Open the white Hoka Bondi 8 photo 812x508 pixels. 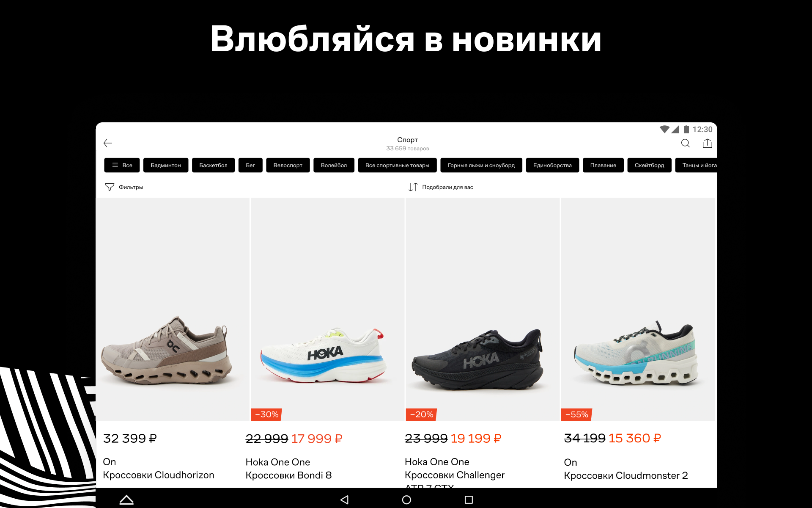(x=327, y=309)
